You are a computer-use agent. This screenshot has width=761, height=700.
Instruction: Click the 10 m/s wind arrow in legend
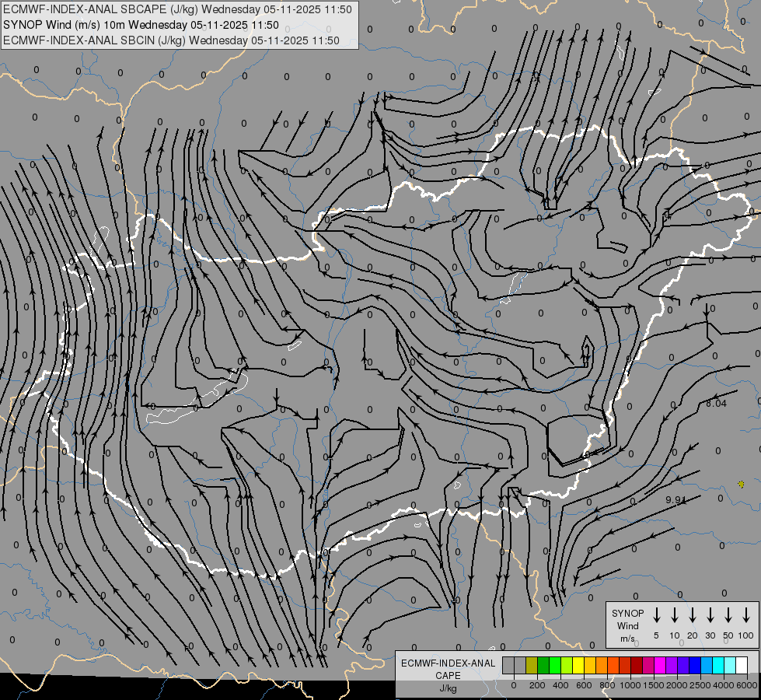(674, 615)
